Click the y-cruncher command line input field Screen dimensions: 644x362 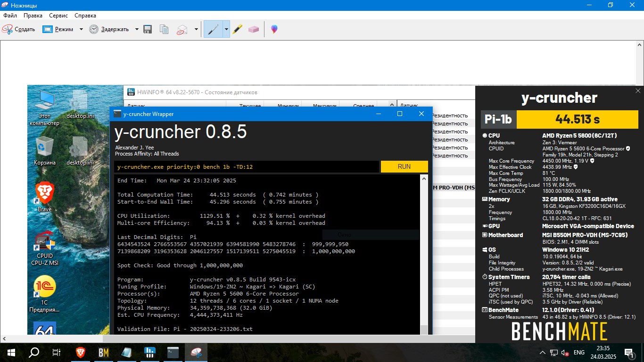(246, 166)
